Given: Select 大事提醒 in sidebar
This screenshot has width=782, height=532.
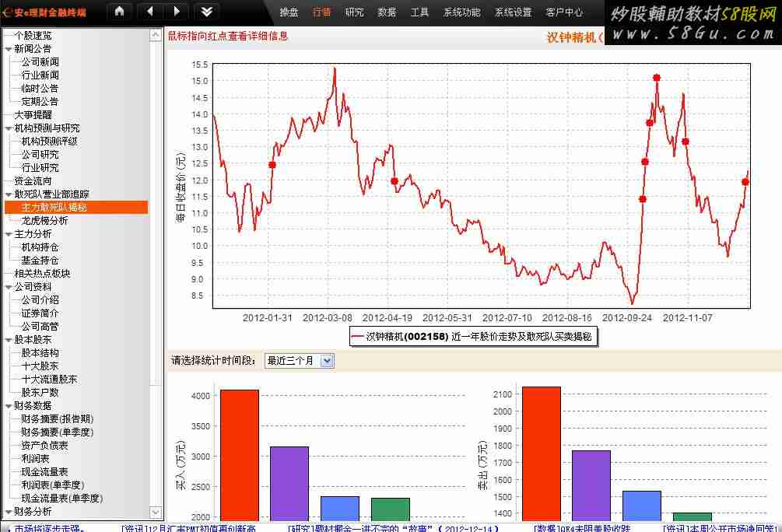Looking at the screenshot, I should (x=33, y=114).
